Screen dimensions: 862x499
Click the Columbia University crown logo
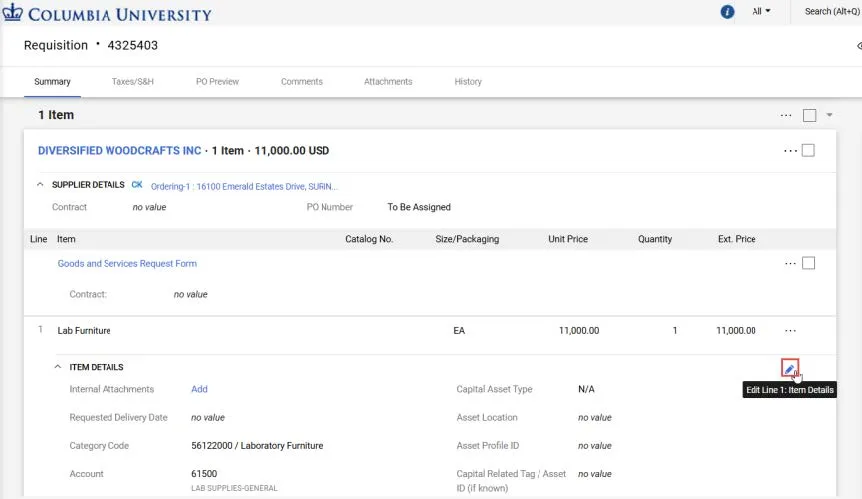(x=13, y=13)
